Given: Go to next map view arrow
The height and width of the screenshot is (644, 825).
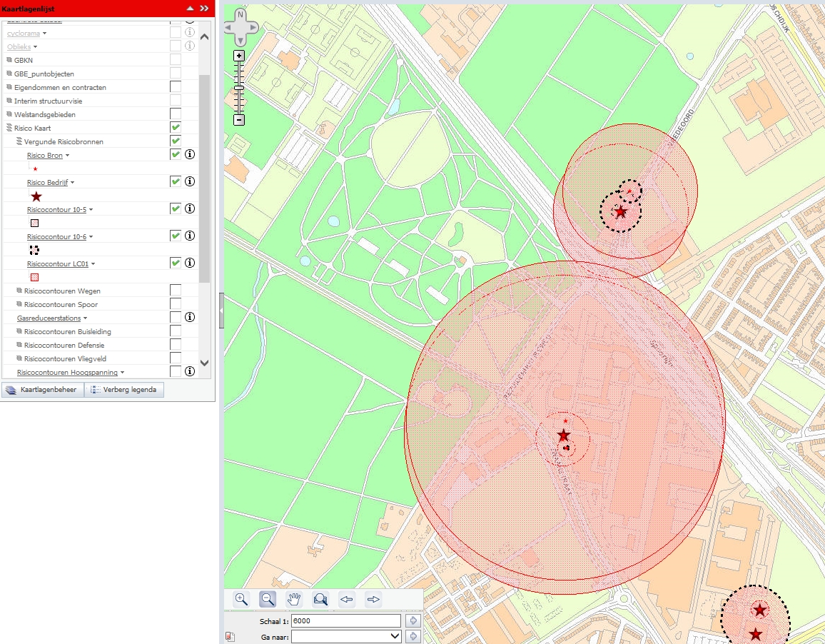Looking at the screenshot, I should (x=373, y=599).
